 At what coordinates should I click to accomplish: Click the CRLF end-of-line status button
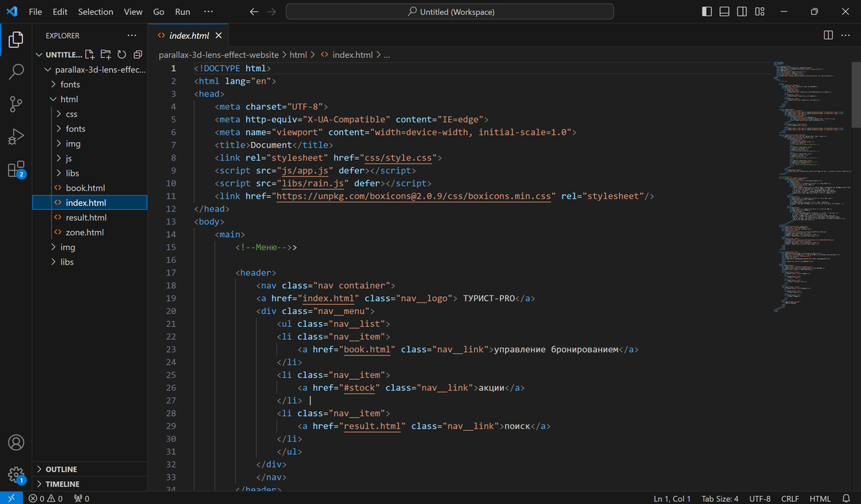tap(789, 498)
